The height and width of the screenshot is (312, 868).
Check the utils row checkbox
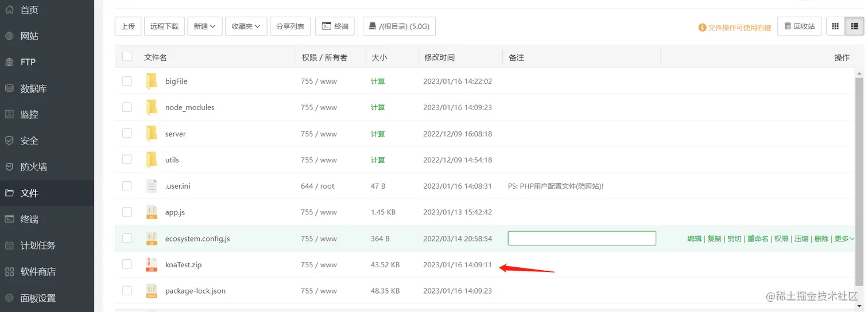click(127, 160)
